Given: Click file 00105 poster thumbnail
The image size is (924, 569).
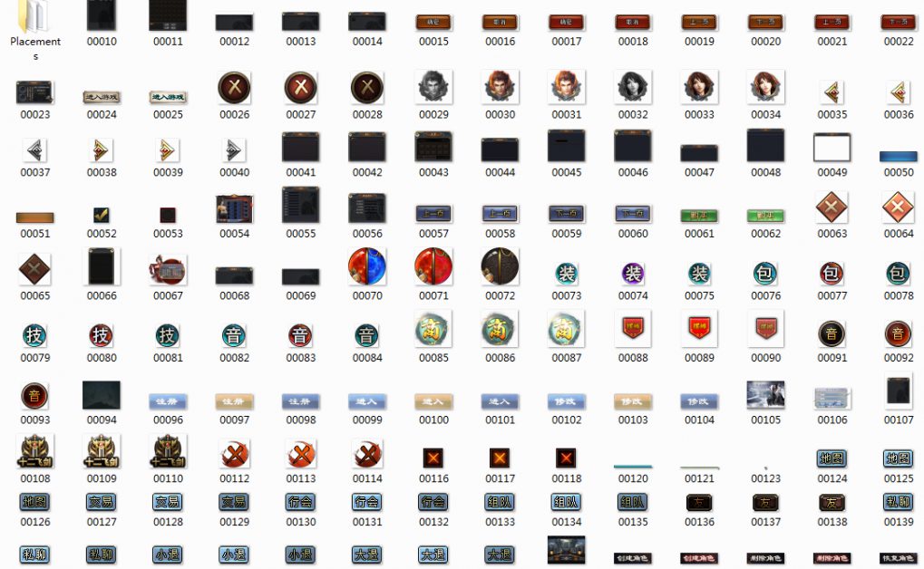Looking at the screenshot, I should (765, 395).
